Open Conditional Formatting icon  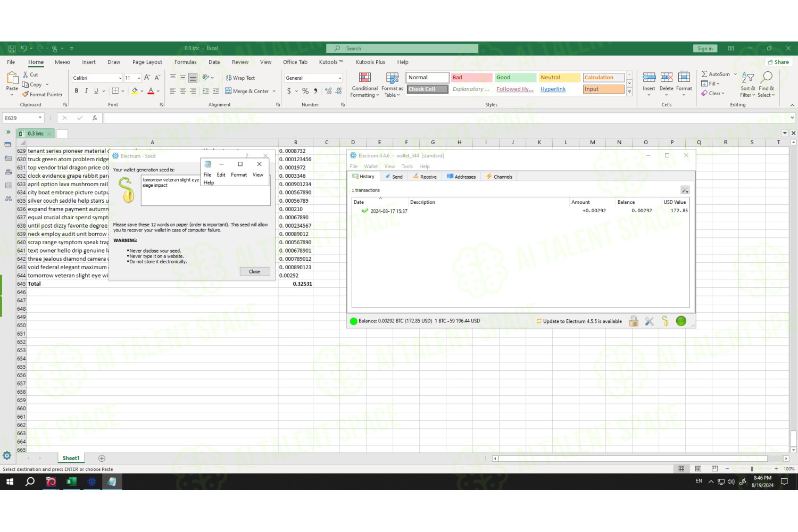click(365, 78)
